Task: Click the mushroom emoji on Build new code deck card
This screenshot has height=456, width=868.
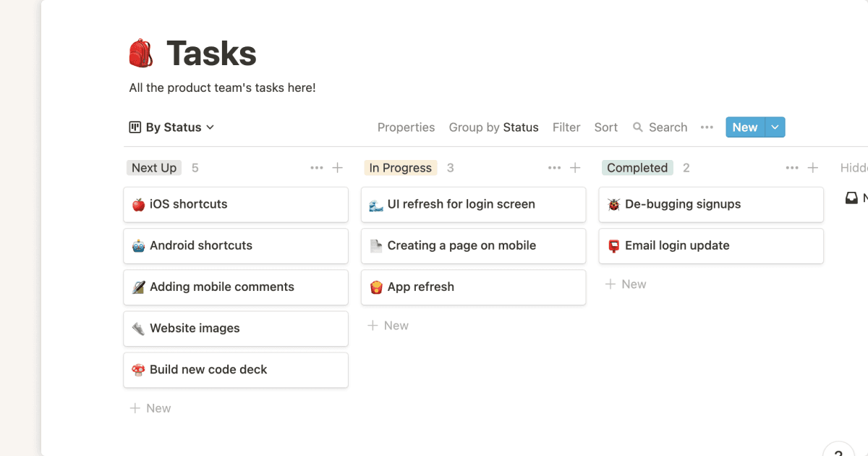Action: 139,370
